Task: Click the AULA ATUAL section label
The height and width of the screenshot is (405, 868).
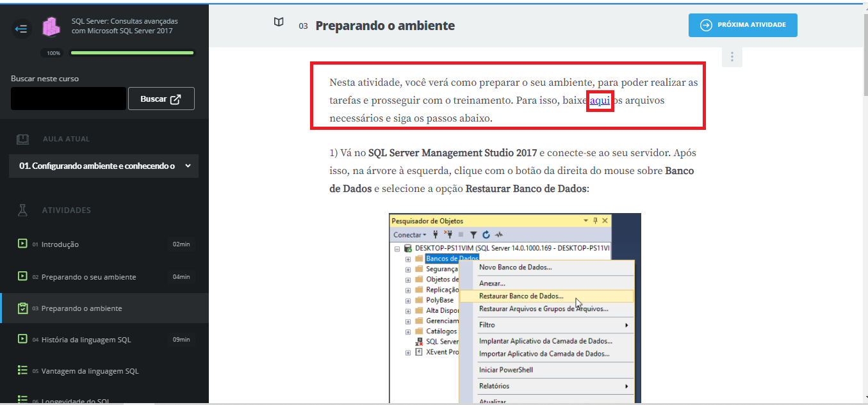Action: coord(66,139)
